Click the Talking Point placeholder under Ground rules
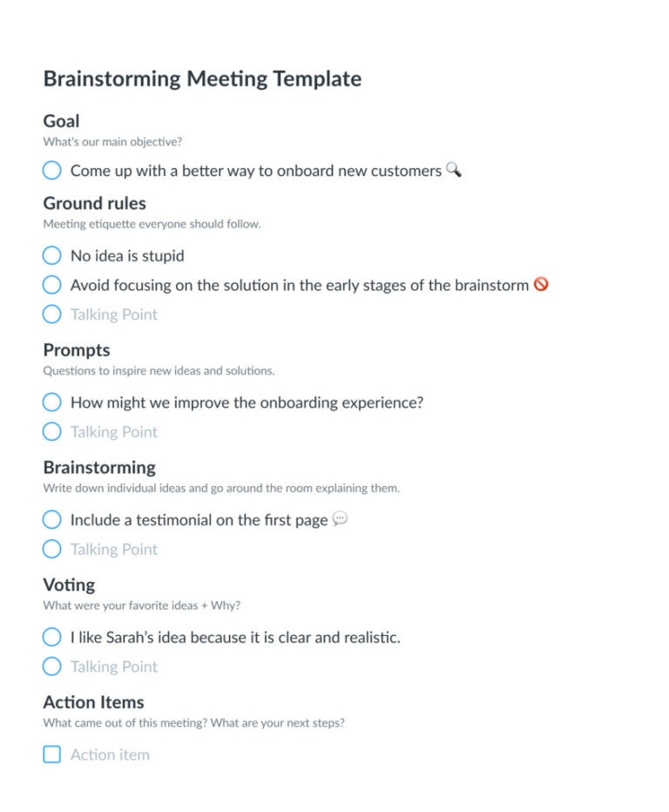Screen dimensions: 669x812 click(113, 314)
